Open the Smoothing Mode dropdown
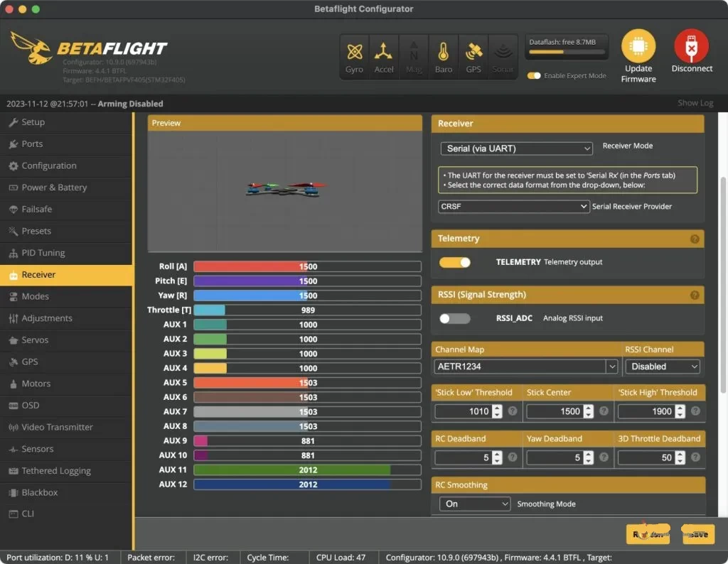Image resolution: width=728 pixels, height=564 pixels. (x=474, y=504)
